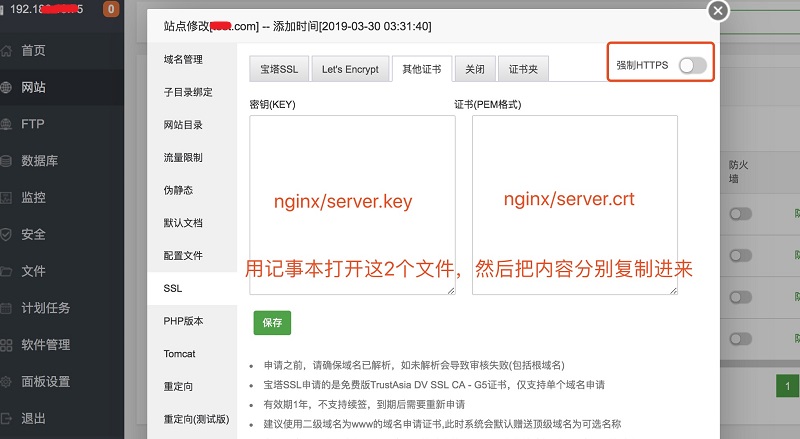Viewport: 800px width, 439px height.
Task: Click the 证书(PEM格式) text area
Action: click(x=575, y=205)
